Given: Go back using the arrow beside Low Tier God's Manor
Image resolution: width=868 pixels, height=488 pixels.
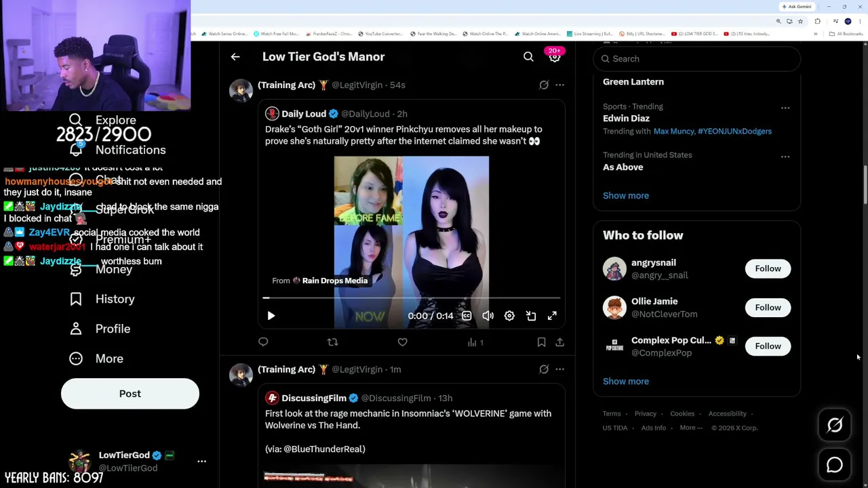Looking at the screenshot, I should tap(235, 57).
